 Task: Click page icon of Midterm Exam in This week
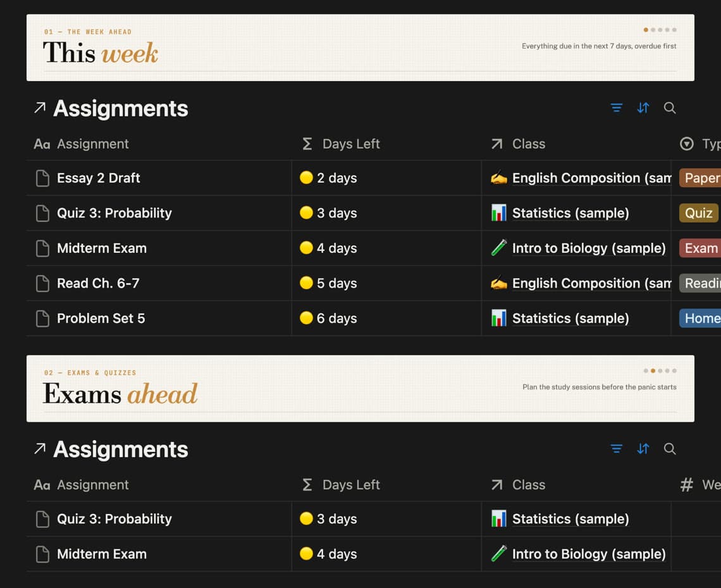(x=42, y=248)
